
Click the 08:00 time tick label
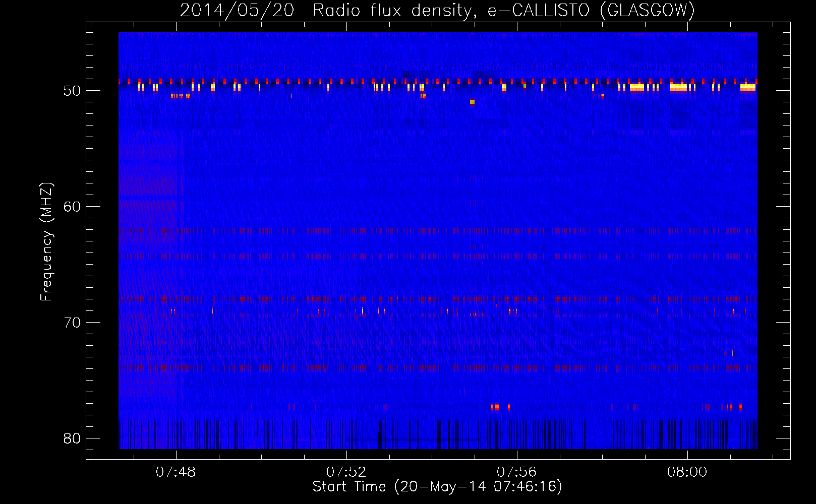click(x=687, y=472)
